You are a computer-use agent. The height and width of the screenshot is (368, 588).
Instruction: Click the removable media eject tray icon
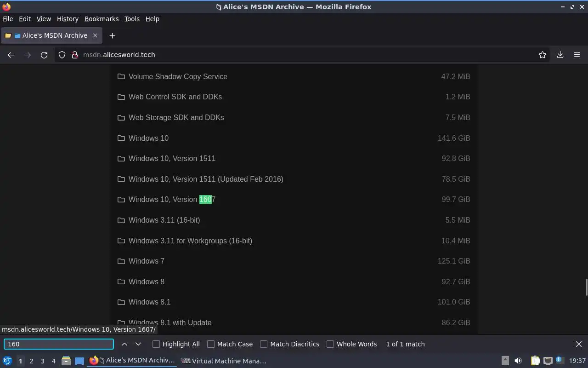tap(505, 361)
